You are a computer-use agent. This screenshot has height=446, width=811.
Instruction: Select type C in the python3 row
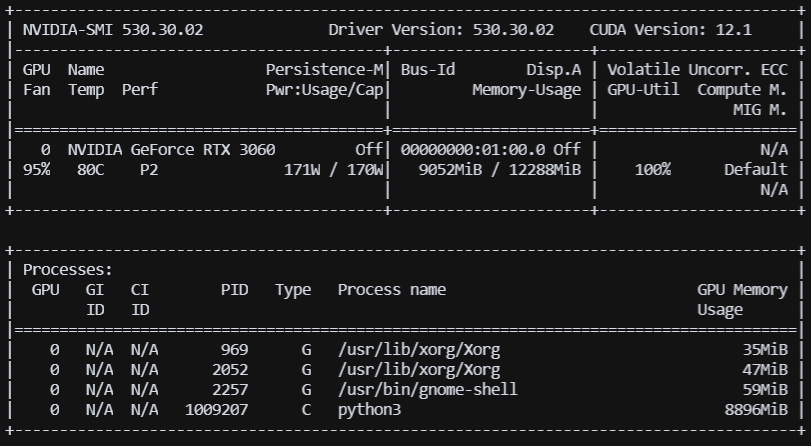coord(306,410)
